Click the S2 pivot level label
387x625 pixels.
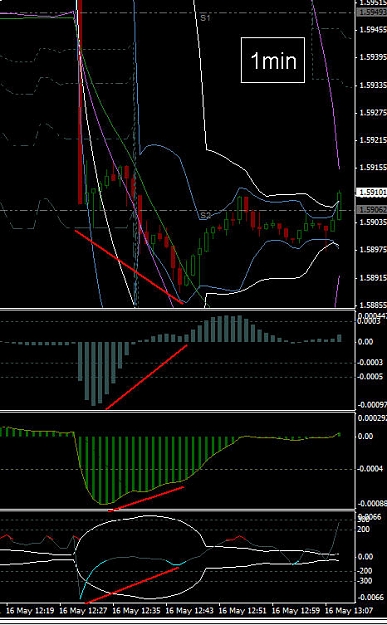tap(205, 216)
